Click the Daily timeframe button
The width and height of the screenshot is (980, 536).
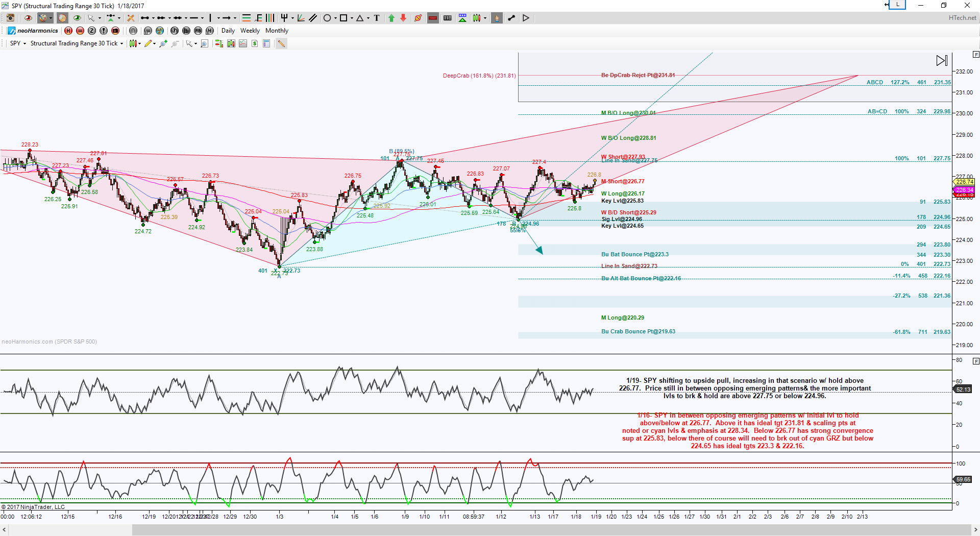(228, 31)
